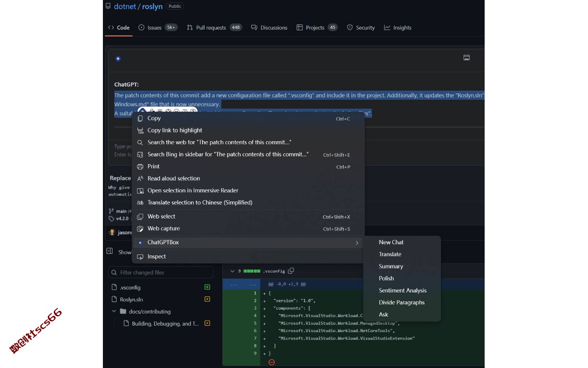The height and width of the screenshot is (368, 588).
Task: Open Building, Debugging, and T... file
Action: pos(165,323)
